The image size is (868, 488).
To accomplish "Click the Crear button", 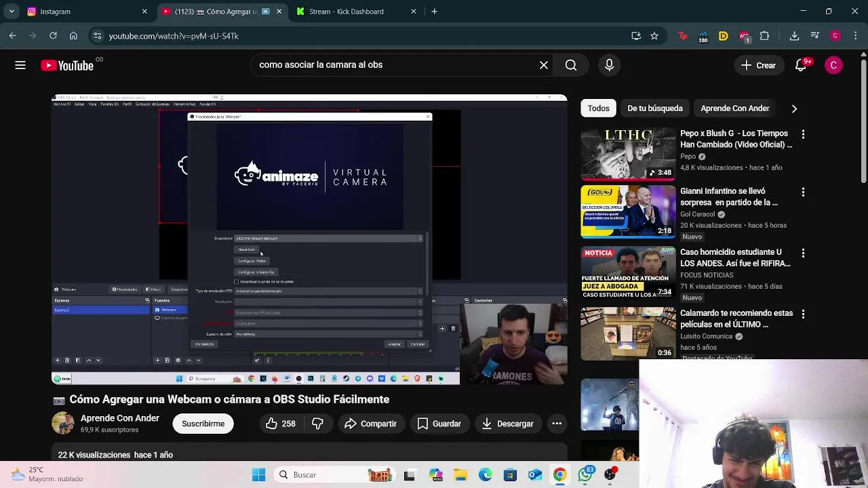I will [758, 65].
